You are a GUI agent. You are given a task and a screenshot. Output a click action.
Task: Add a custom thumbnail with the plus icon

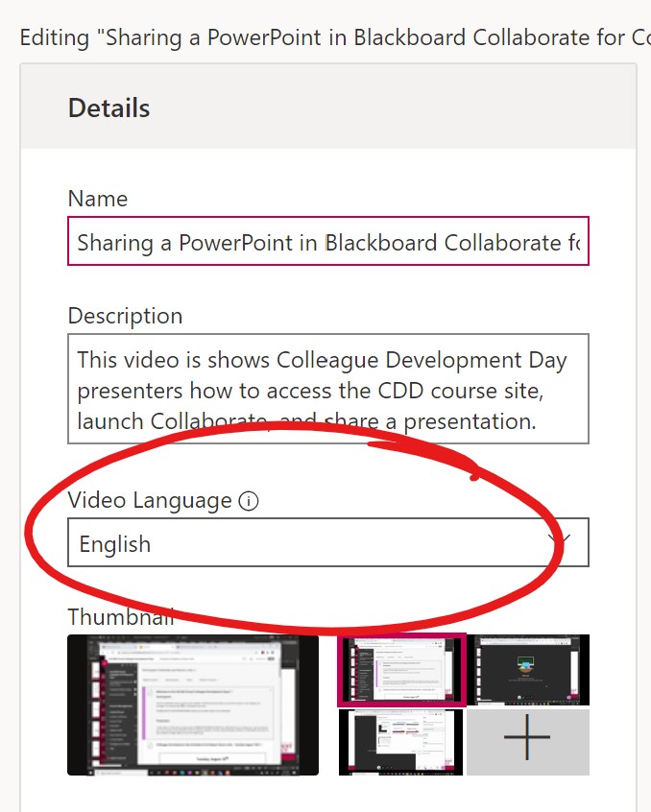(x=527, y=742)
